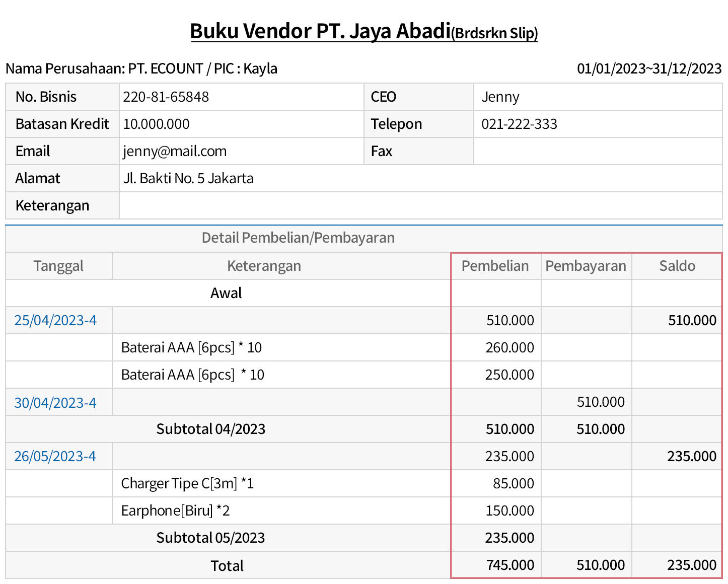Click the phone number 021-222-333
728x584 pixels.
coord(519,124)
